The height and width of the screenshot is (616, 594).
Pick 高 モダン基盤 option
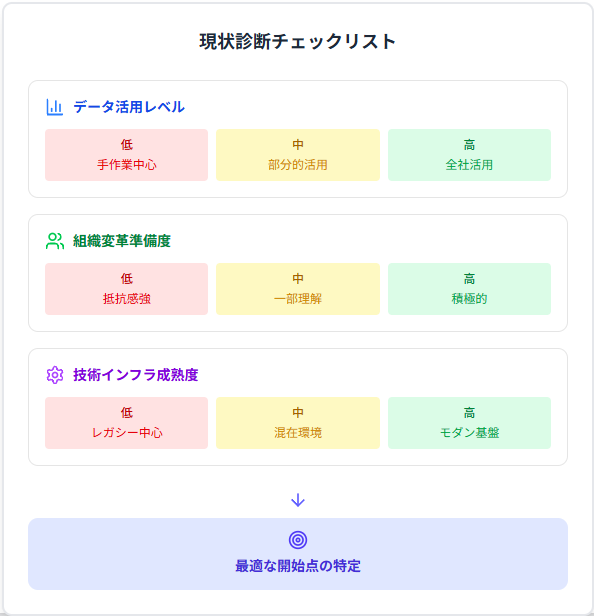[x=469, y=423]
